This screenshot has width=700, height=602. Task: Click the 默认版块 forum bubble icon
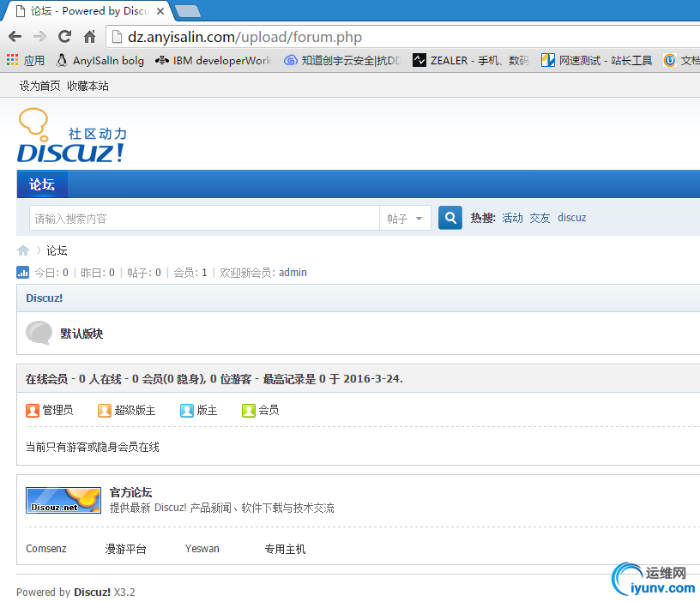coord(39,333)
